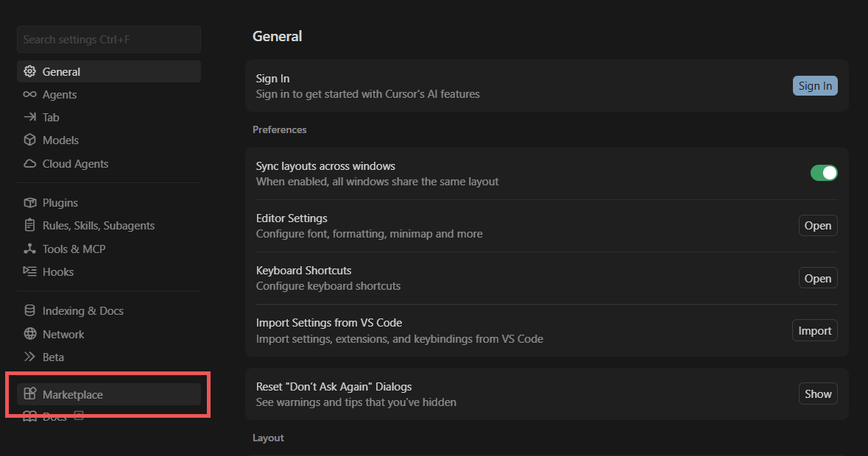Click the Indexing & Docs database icon
Screen dimensions: 868x456
[x=29, y=311]
